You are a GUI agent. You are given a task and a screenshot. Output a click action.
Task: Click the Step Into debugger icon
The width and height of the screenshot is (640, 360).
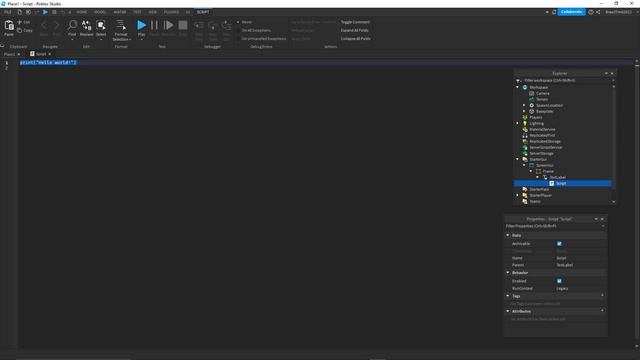199,26
